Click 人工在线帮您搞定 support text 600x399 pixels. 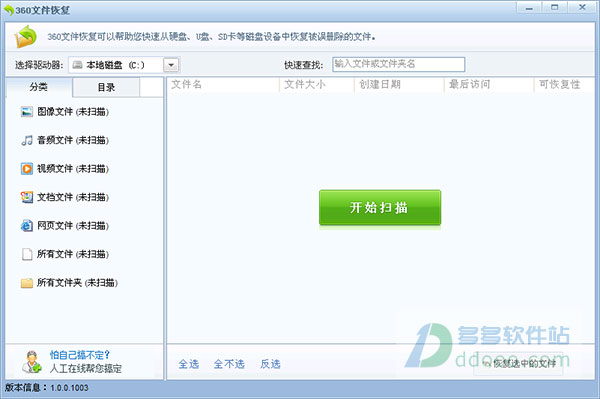click(86, 369)
